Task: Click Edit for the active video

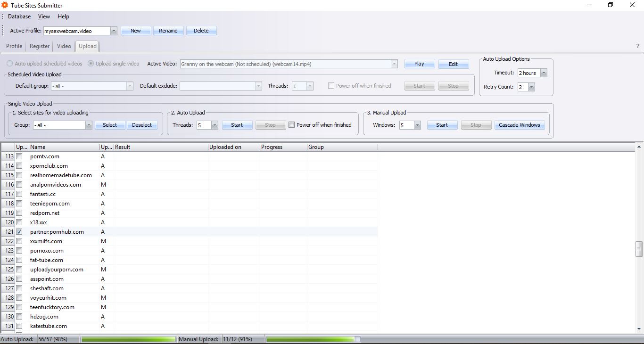Action: [x=454, y=64]
